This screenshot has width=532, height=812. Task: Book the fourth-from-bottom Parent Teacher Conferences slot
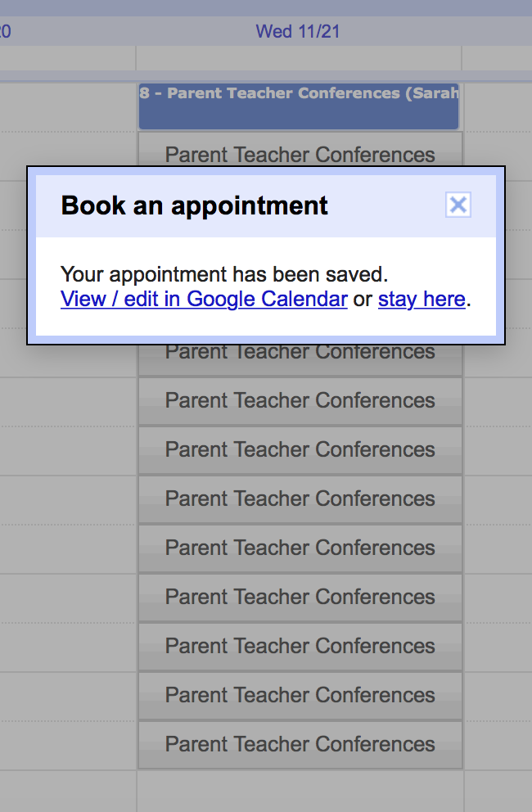pyautogui.click(x=300, y=597)
